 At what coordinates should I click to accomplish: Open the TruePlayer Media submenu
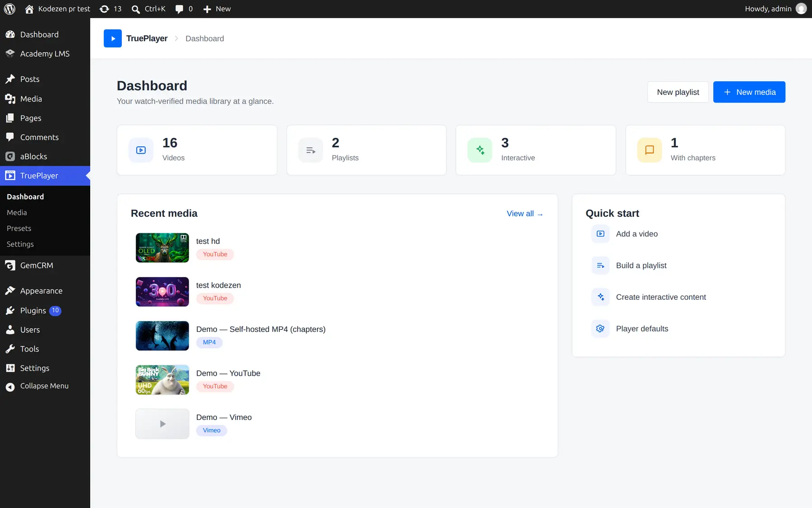[x=17, y=213]
